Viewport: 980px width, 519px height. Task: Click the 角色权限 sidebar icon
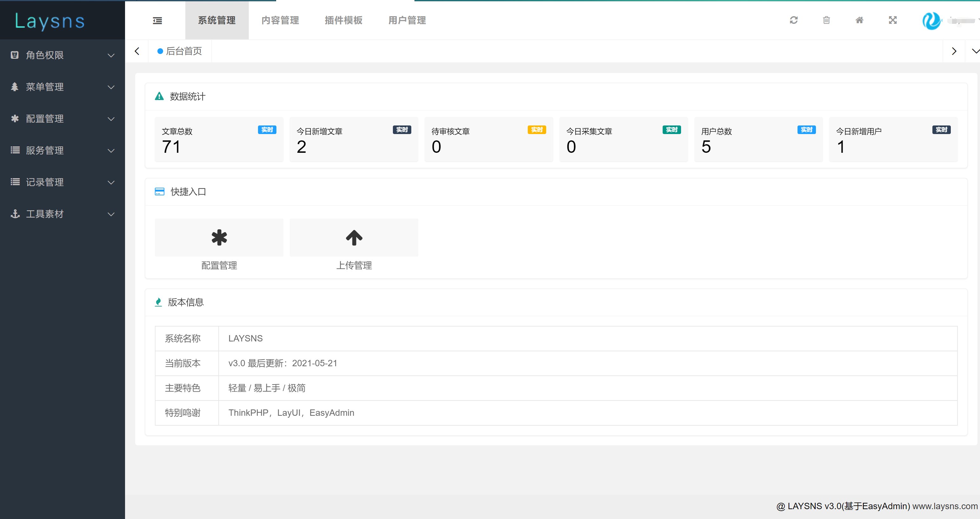[x=15, y=55]
